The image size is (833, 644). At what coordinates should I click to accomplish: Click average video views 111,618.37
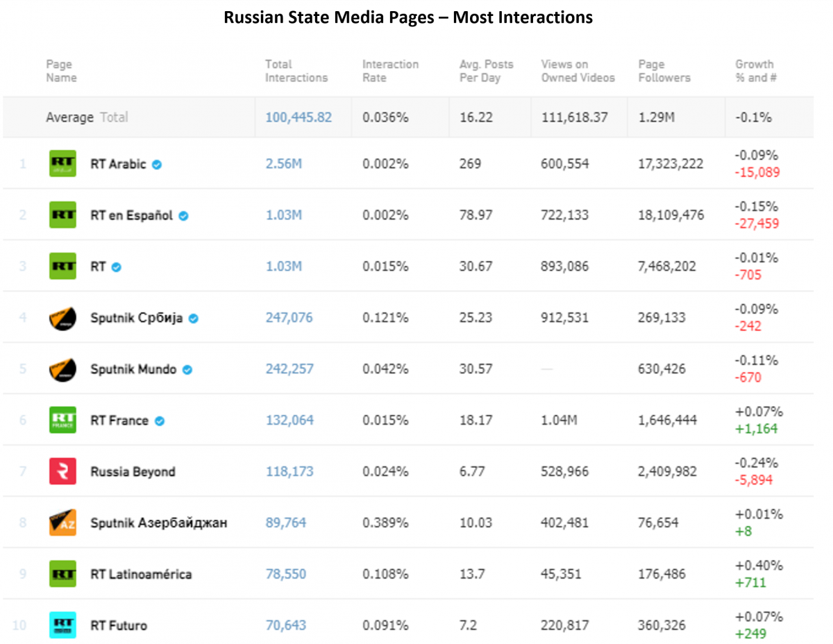pos(574,117)
